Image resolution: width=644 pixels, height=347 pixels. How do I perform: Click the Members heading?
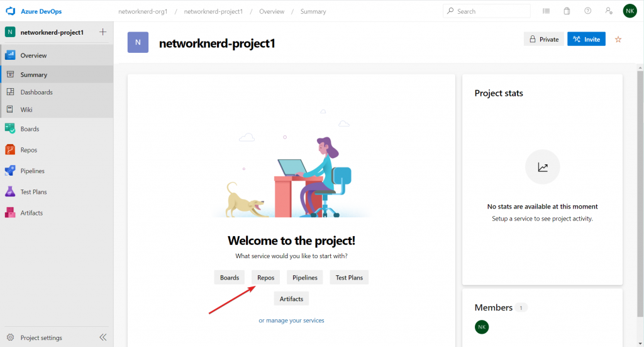(493, 307)
